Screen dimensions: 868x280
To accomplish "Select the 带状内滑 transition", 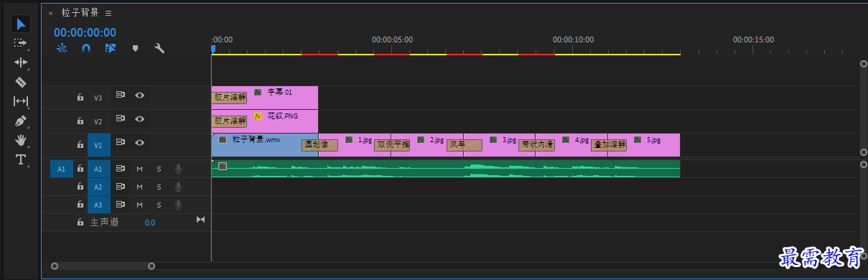I will (536, 145).
